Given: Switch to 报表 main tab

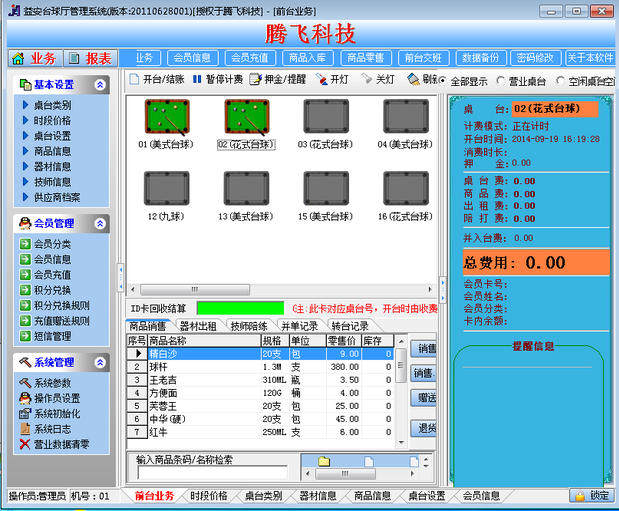Looking at the screenshot, I should [91, 58].
